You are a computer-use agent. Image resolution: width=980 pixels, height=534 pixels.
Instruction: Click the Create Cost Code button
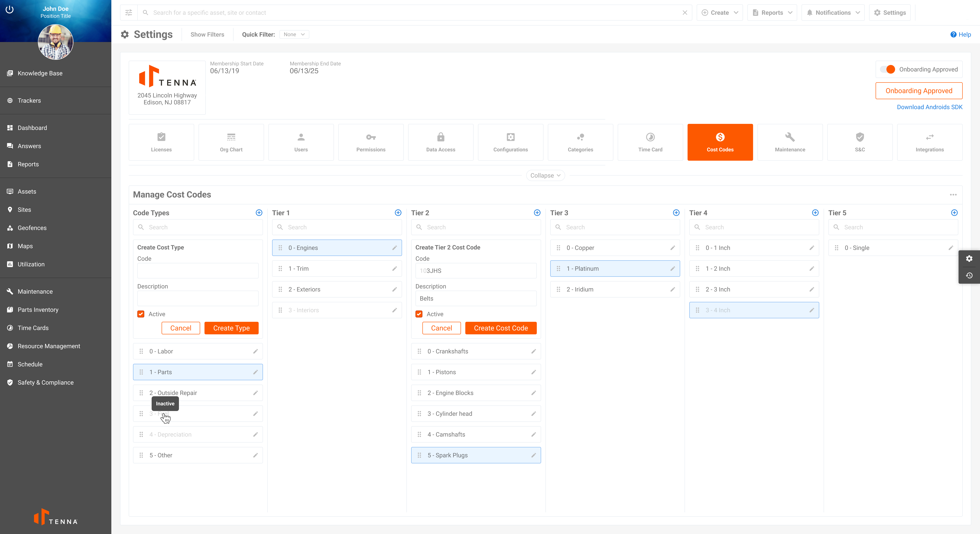501,328
